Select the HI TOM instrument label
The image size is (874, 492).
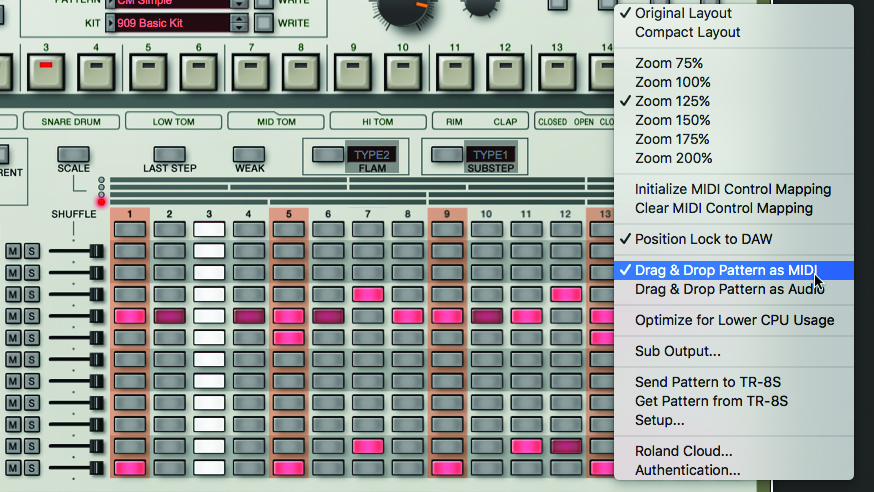pos(378,121)
